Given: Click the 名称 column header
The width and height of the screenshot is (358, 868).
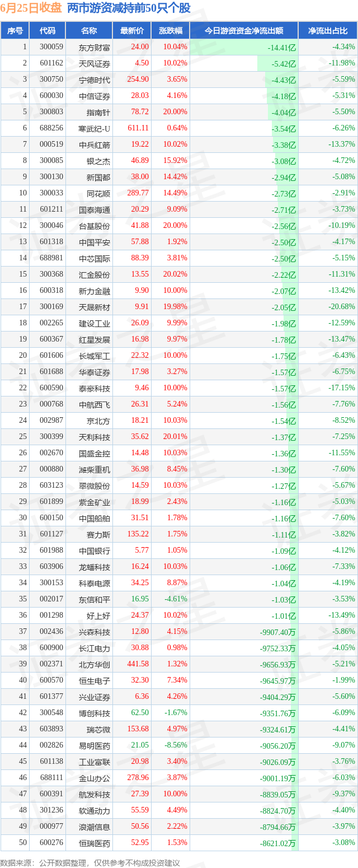Looking at the screenshot, I should click(x=88, y=31).
